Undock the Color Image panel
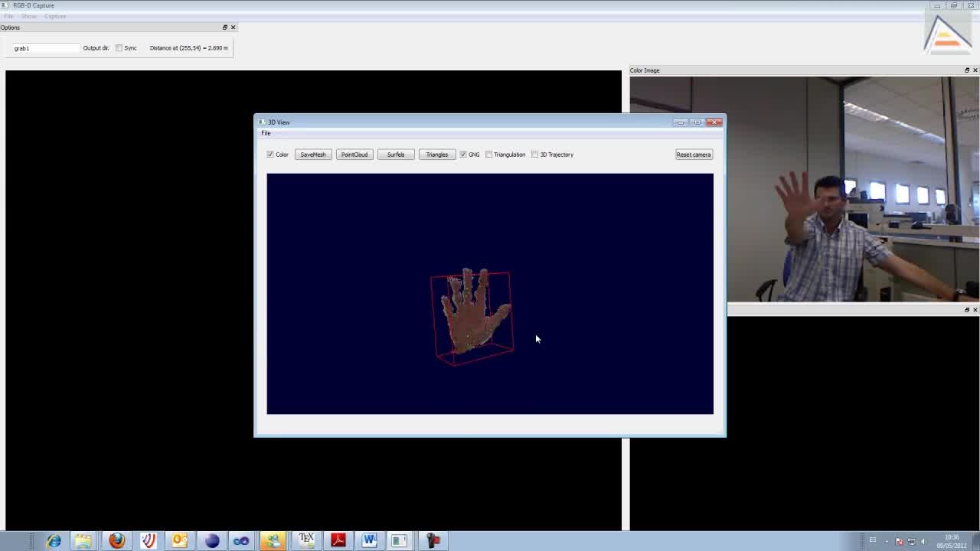Screen dimensions: 980x551 pos(966,70)
